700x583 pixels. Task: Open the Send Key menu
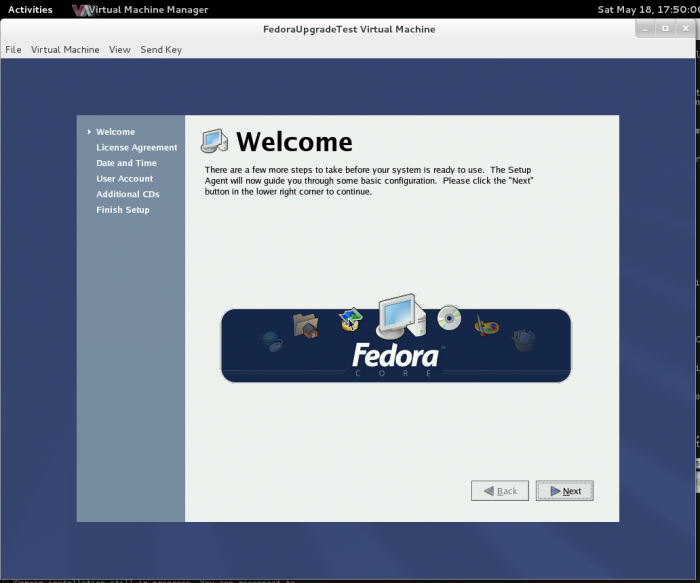(161, 50)
